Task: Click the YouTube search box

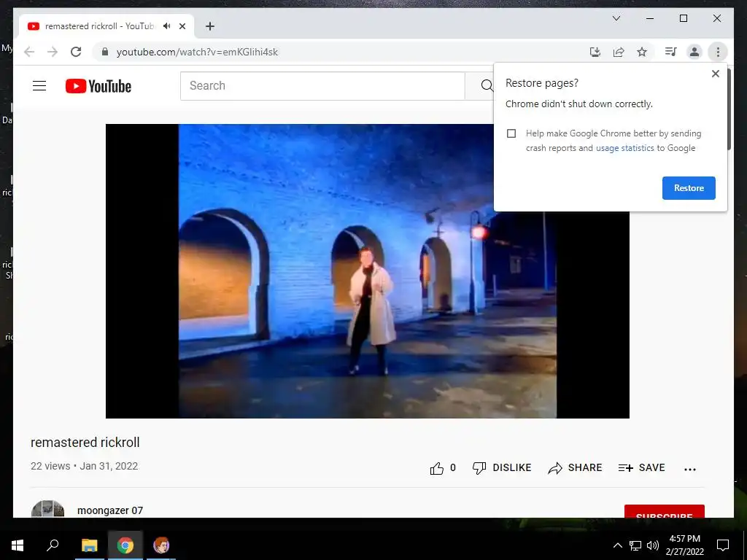Action: coord(322,86)
